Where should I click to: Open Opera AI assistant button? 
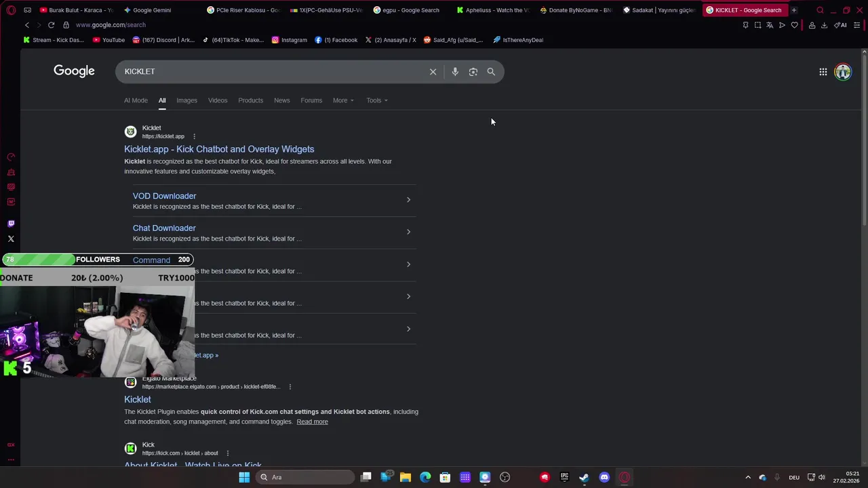(840, 25)
